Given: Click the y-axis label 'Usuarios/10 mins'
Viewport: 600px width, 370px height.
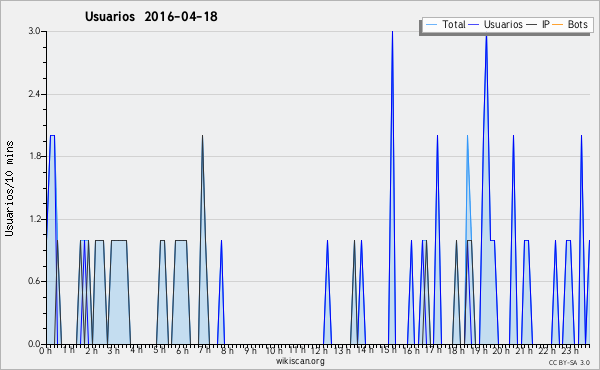Looking at the screenshot, I should click(x=9, y=189).
